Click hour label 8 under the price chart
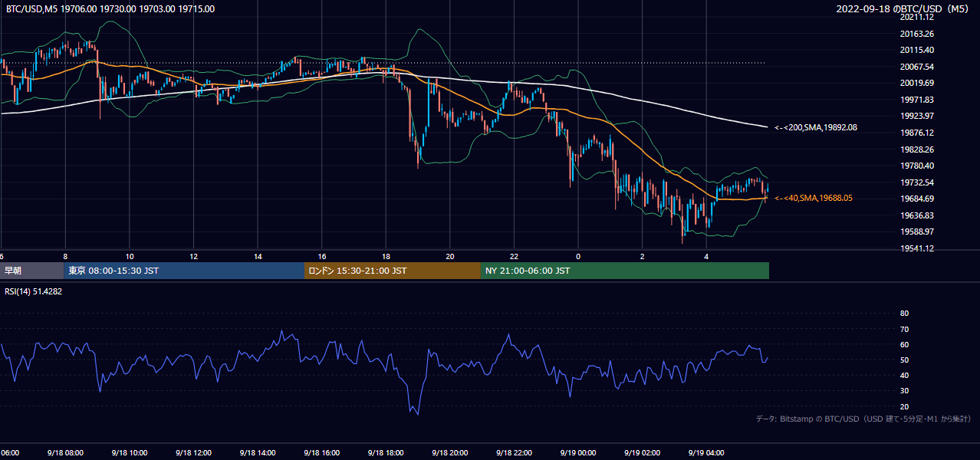The image size is (980, 460). (65, 257)
